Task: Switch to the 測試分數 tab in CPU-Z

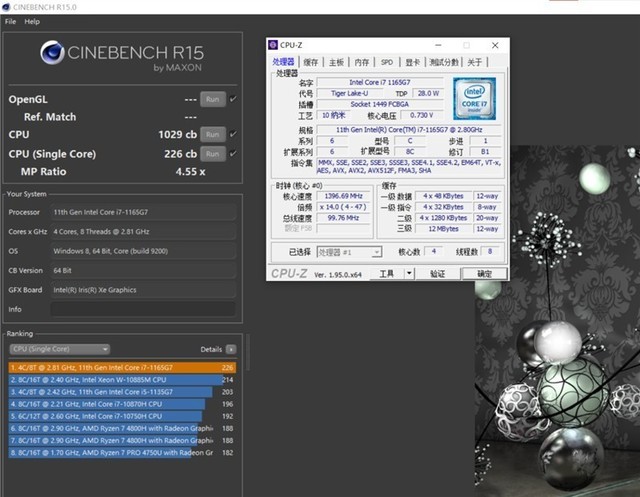Action: [444, 62]
